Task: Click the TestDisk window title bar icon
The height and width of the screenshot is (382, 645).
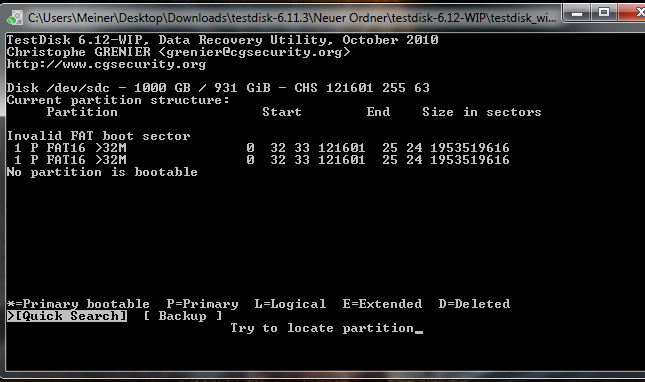Action: pos(15,18)
